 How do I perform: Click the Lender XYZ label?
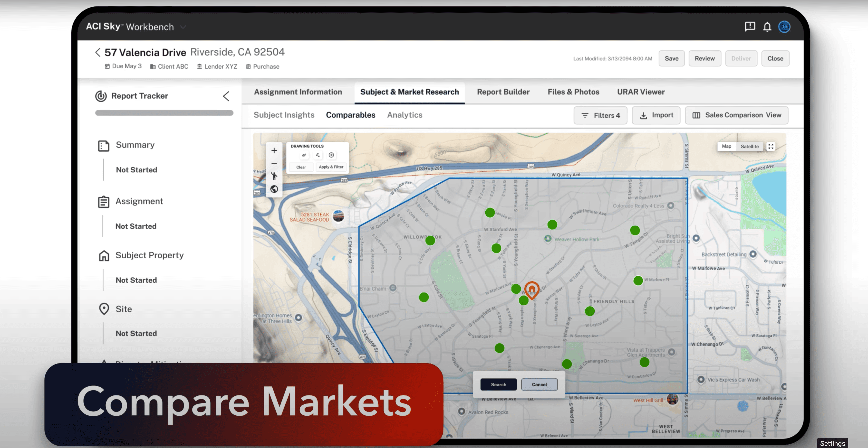217,67
